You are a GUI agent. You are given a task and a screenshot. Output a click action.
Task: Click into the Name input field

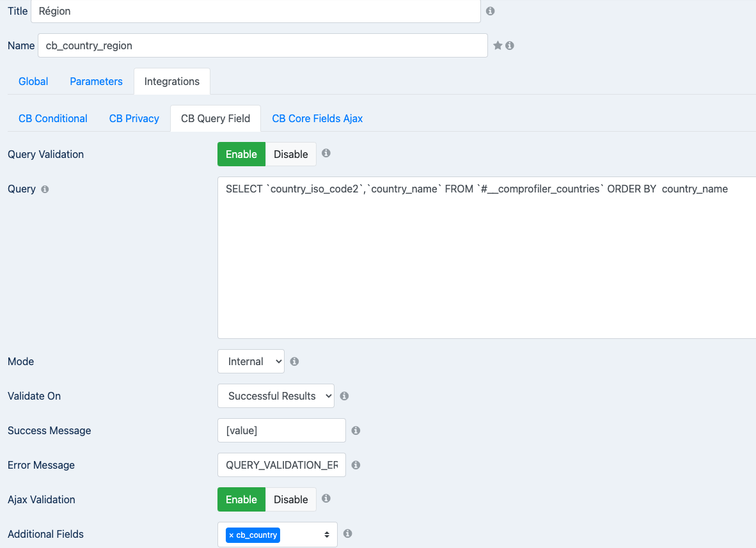263,45
